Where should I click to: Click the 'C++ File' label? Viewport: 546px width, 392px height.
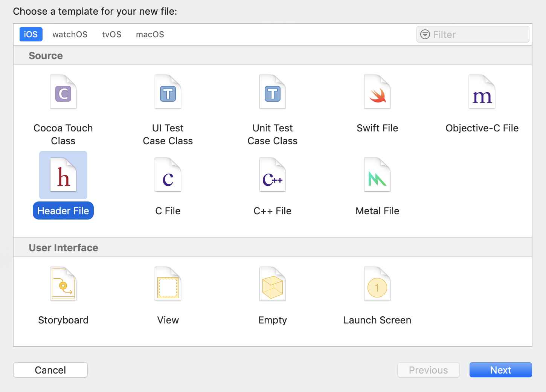(273, 211)
